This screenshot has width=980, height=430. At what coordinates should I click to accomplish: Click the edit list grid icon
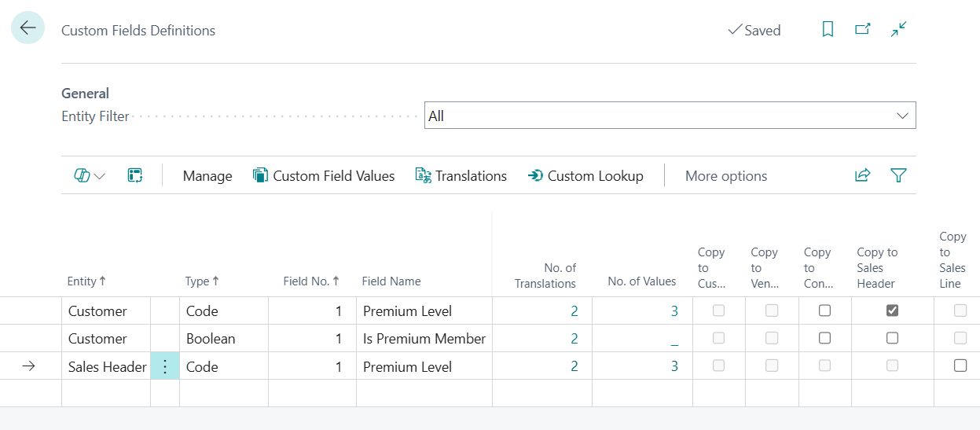coord(134,175)
